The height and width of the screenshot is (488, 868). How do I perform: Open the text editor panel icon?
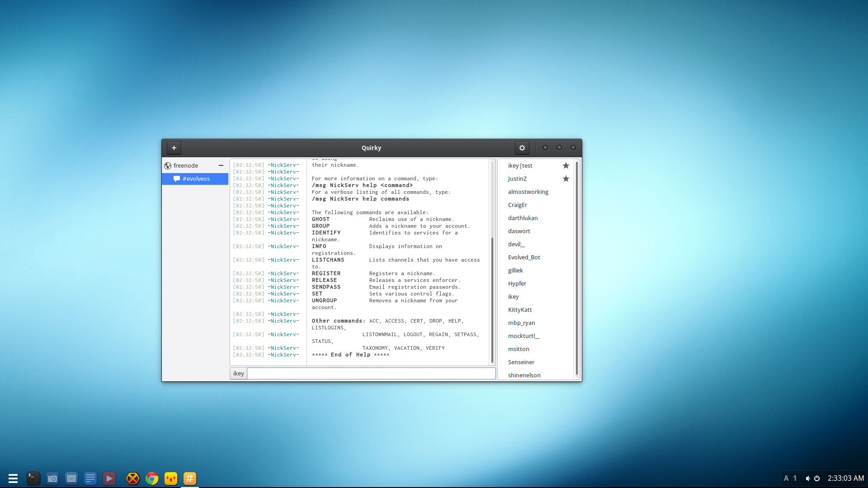(x=90, y=478)
